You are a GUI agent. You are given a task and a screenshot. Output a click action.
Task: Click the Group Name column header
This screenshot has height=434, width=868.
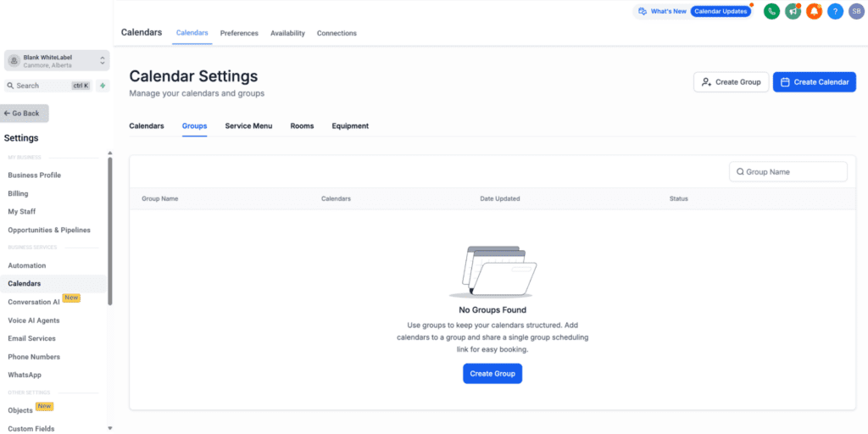(160, 198)
